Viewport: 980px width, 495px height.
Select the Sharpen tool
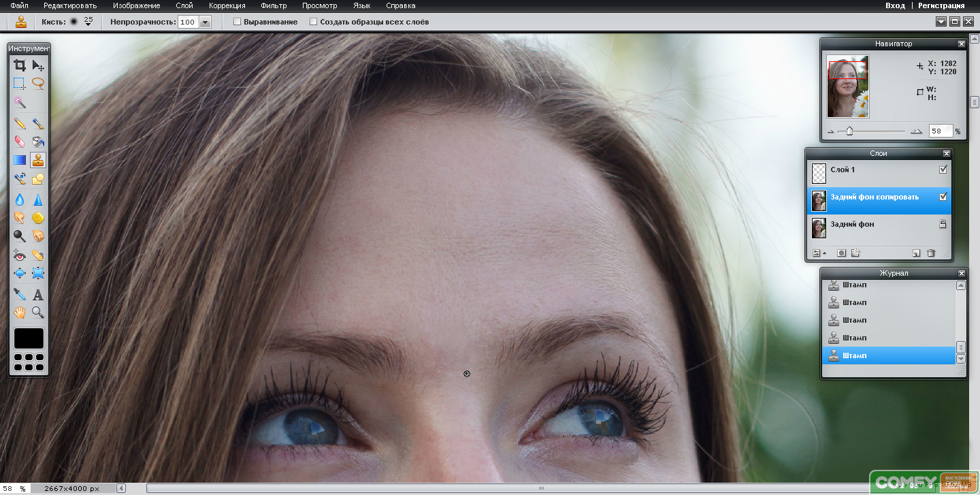[x=38, y=199]
